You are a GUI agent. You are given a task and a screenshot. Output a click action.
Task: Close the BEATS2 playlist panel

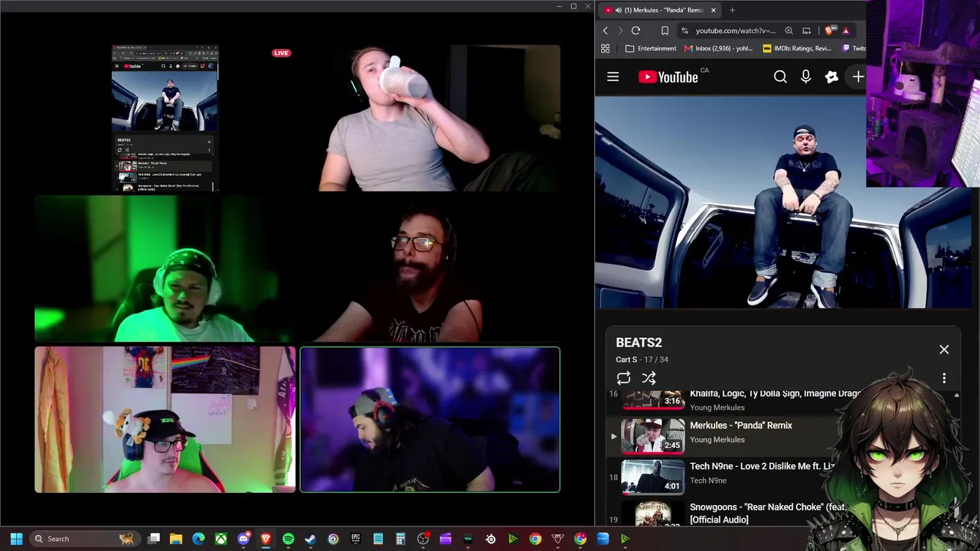(944, 350)
